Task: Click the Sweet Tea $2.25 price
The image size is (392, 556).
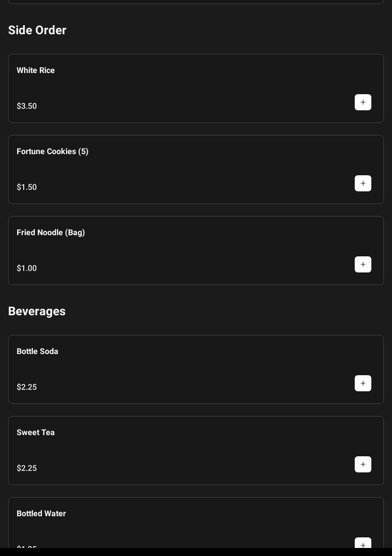Action: [x=27, y=468]
